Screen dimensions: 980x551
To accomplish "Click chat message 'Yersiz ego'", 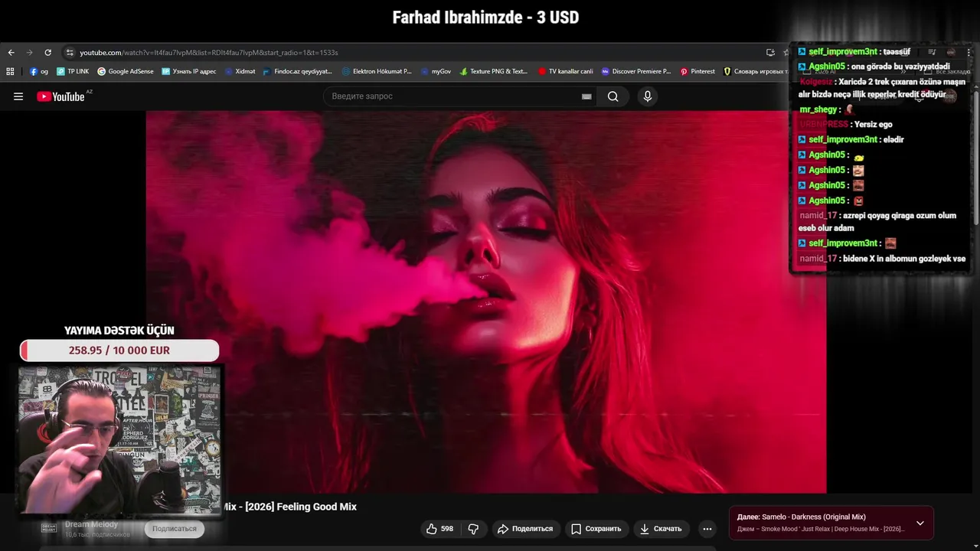I will click(873, 124).
